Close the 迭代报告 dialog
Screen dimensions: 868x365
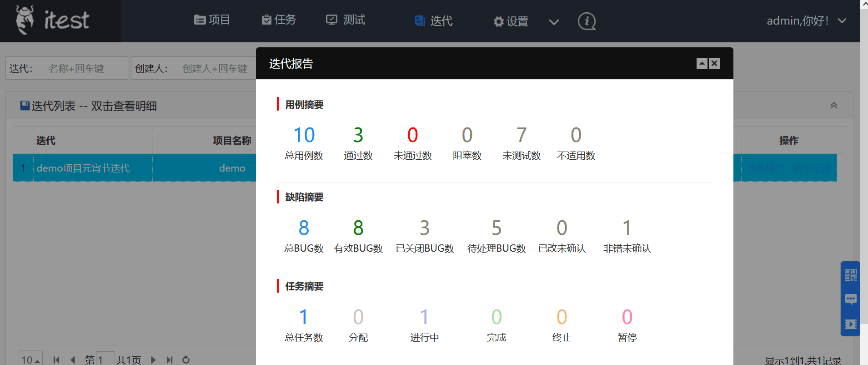coord(714,63)
